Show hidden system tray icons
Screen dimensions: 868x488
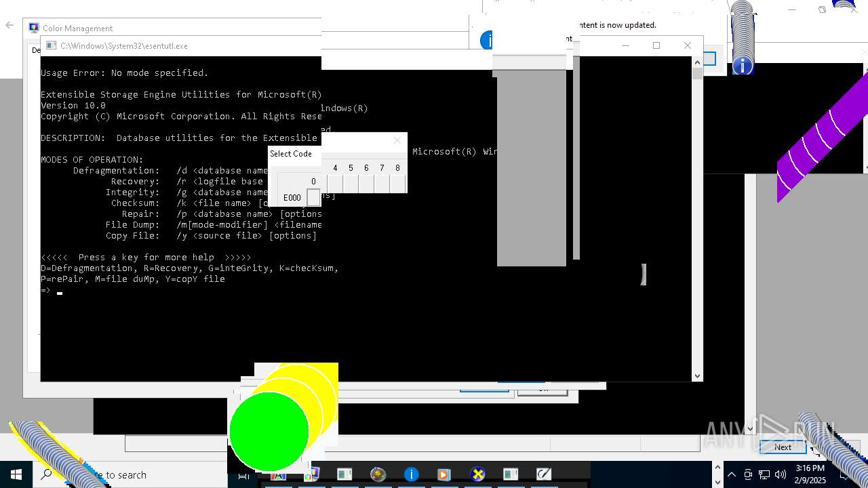pos(731,474)
